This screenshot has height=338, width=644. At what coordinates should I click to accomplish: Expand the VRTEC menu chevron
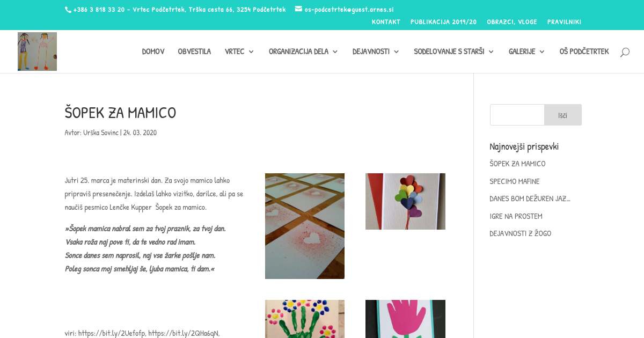pyautogui.click(x=251, y=52)
